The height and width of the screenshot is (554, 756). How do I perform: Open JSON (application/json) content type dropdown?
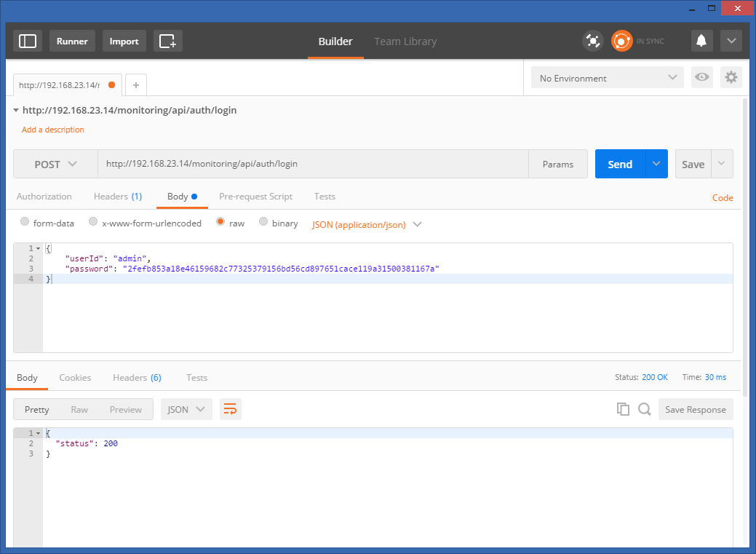[367, 224]
